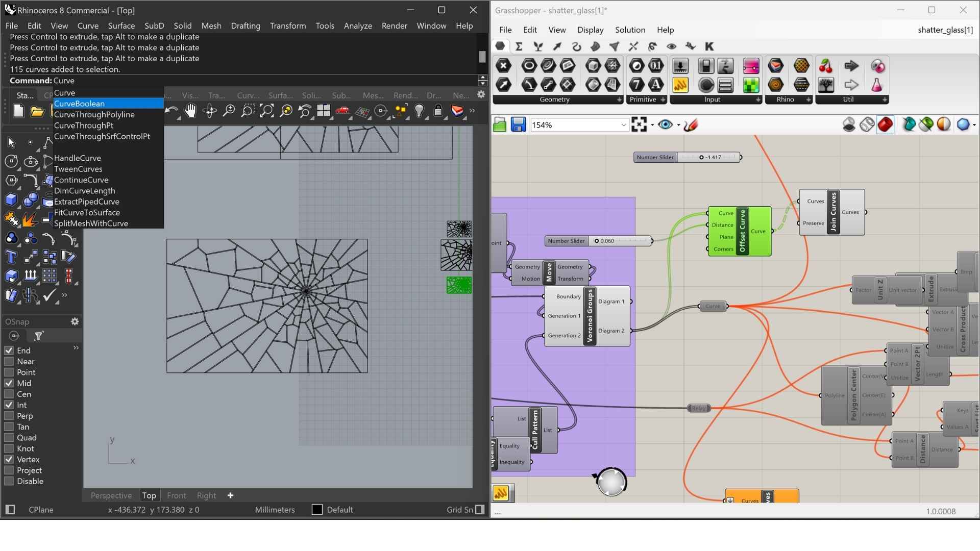
Task: Click the Text object T tool icon
Action: [x=11, y=257]
